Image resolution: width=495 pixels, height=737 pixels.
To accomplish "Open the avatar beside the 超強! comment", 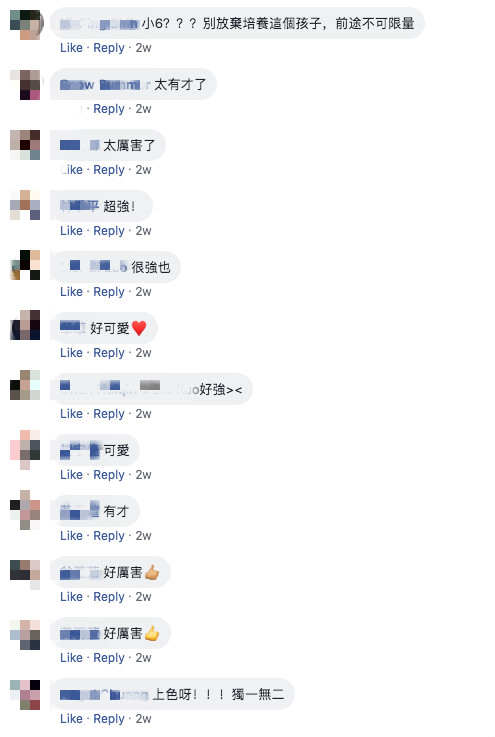I will coord(25,205).
